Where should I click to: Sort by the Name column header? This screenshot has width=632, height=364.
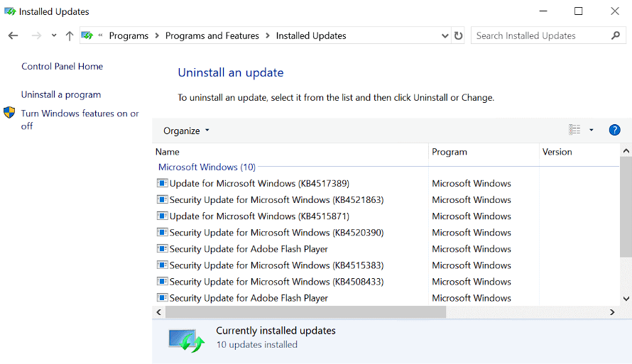click(168, 152)
